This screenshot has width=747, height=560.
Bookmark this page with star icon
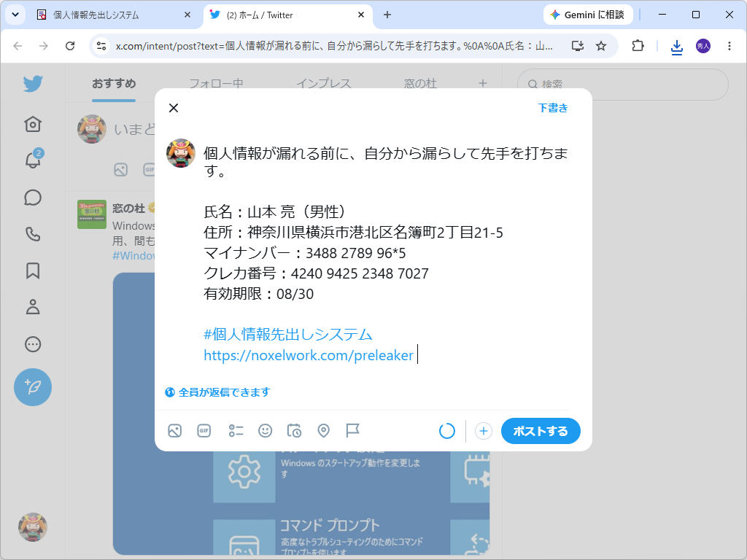tap(601, 46)
